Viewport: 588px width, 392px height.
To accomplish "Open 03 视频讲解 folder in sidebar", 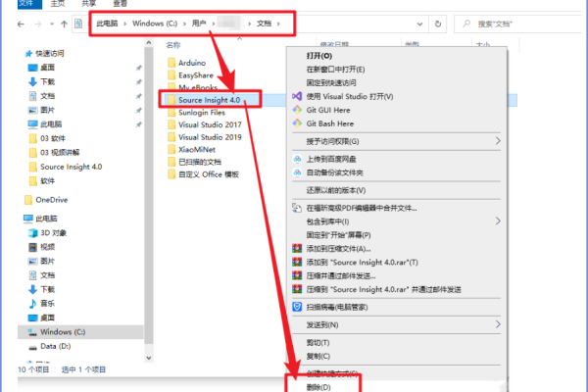I will pyautogui.click(x=60, y=152).
